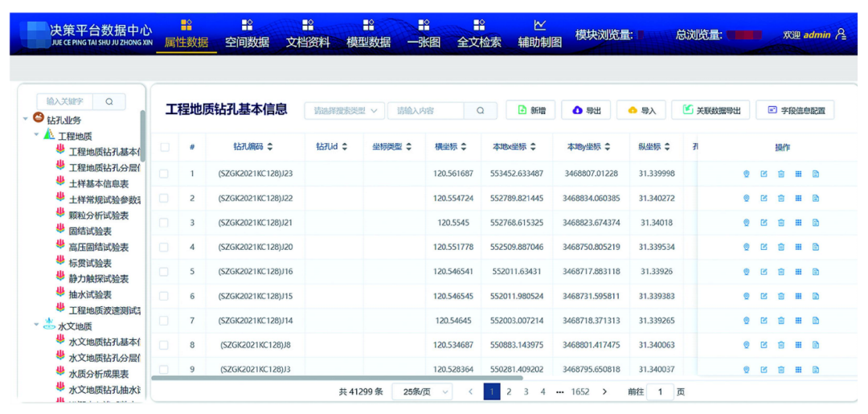Click the trash icon for row J16

pyautogui.click(x=781, y=272)
